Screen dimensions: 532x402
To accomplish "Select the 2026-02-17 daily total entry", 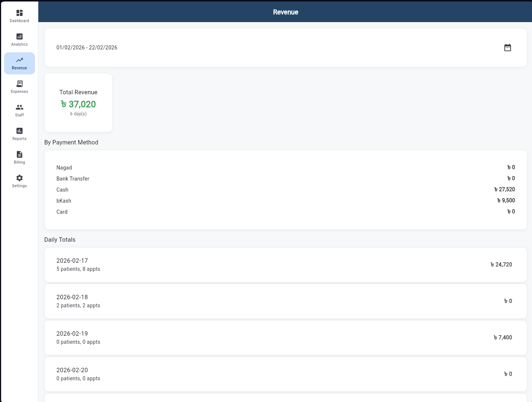I will tap(286, 265).
